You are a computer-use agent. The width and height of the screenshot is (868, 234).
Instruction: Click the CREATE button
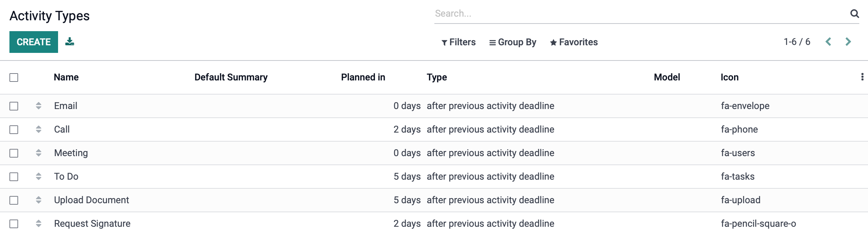click(34, 42)
